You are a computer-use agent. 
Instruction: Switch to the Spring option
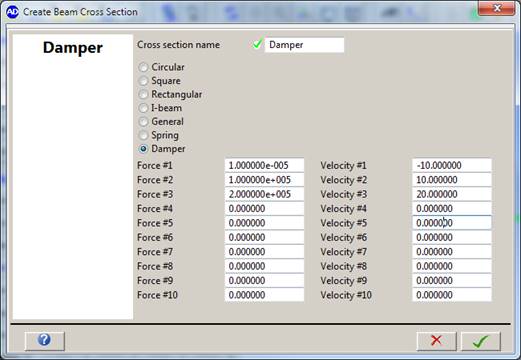coord(143,135)
